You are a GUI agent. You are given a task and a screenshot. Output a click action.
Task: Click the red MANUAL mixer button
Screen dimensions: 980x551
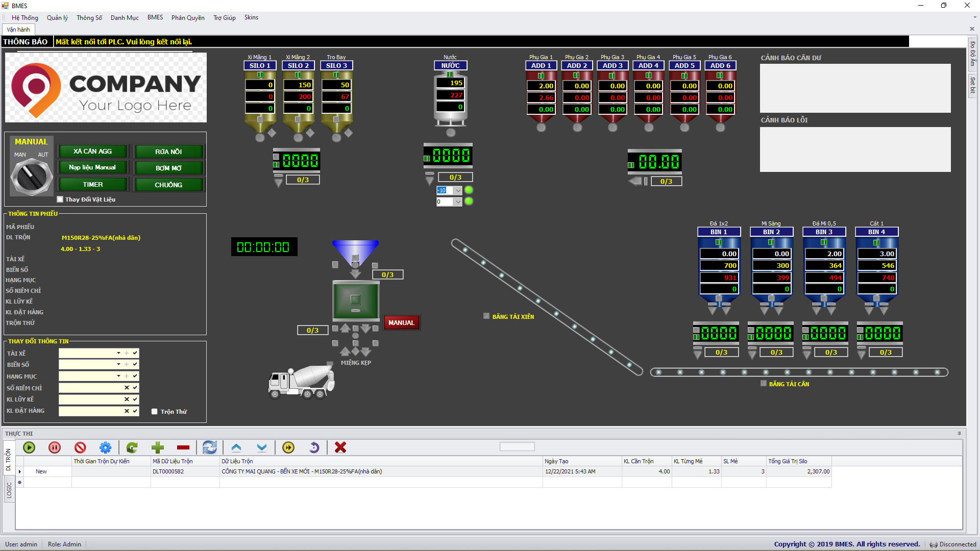tap(401, 323)
